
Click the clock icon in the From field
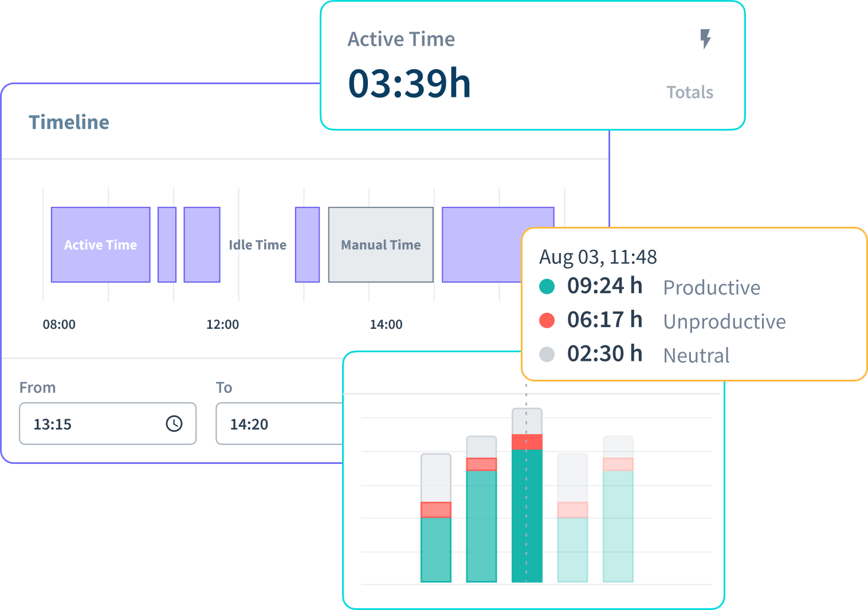[174, 424]
